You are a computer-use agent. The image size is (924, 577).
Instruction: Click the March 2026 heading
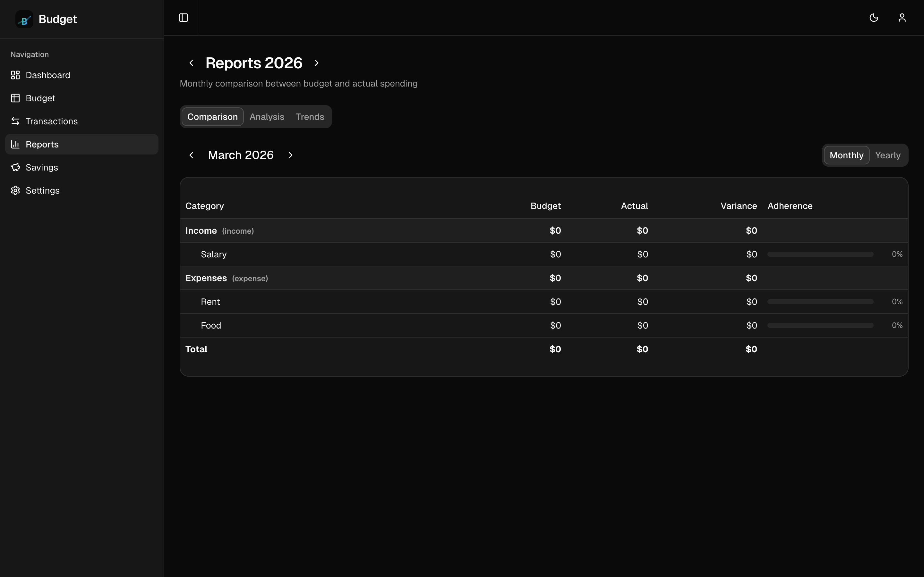click(x=241, y=155)
